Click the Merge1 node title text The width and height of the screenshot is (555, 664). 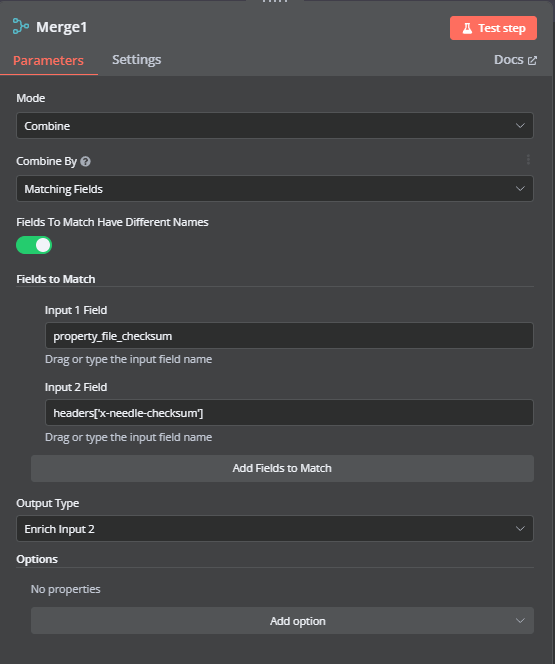61,27
